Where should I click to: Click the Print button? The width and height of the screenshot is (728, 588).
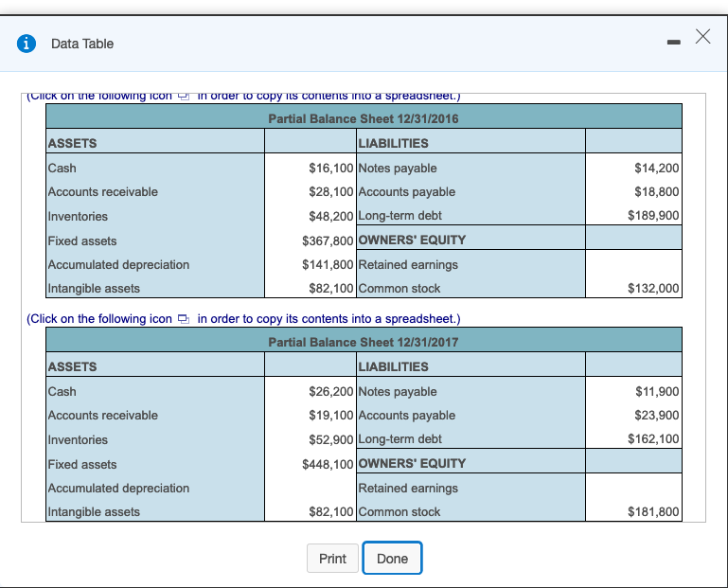pyautogui.click(x=332, y=559)
